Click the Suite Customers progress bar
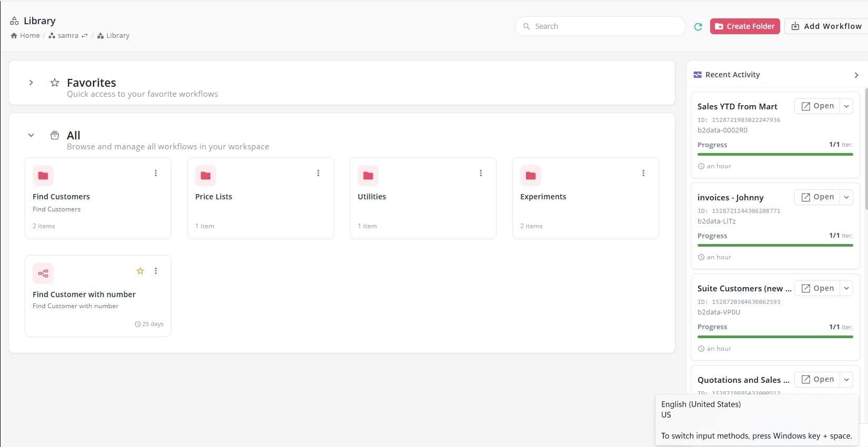This screenshot has width=868, height=447. 775,337
